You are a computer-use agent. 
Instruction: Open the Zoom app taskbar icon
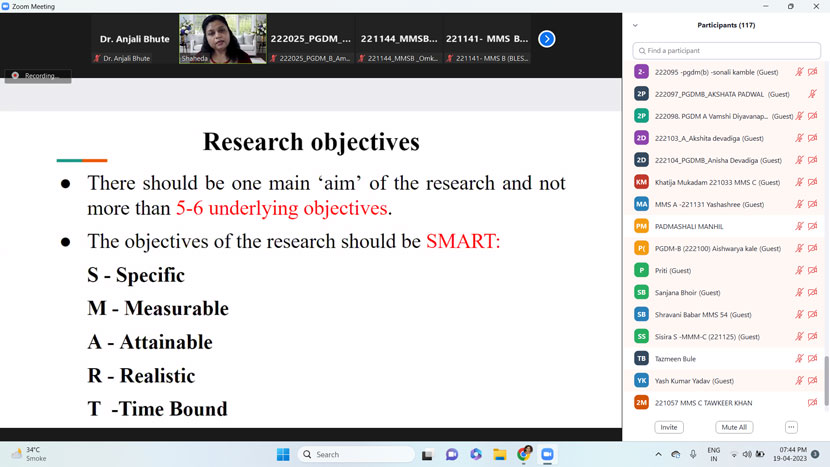(547, 454)
